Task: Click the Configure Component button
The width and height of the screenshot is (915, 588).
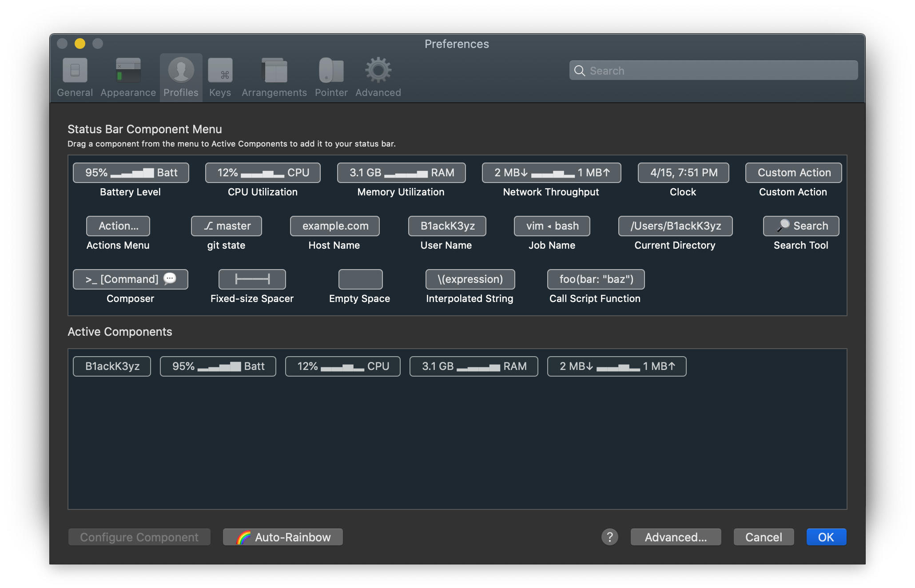Action: pyautogui.click(x=139, y=537)
